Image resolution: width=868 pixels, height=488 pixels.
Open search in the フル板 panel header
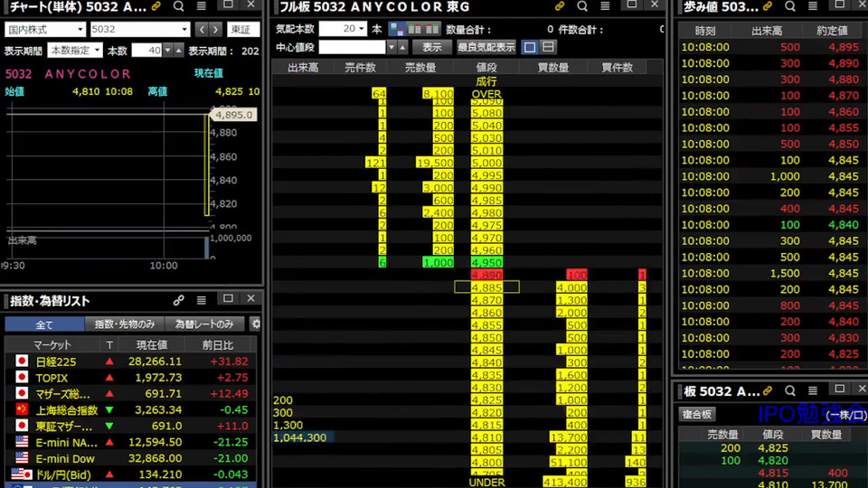click(582, 6)
